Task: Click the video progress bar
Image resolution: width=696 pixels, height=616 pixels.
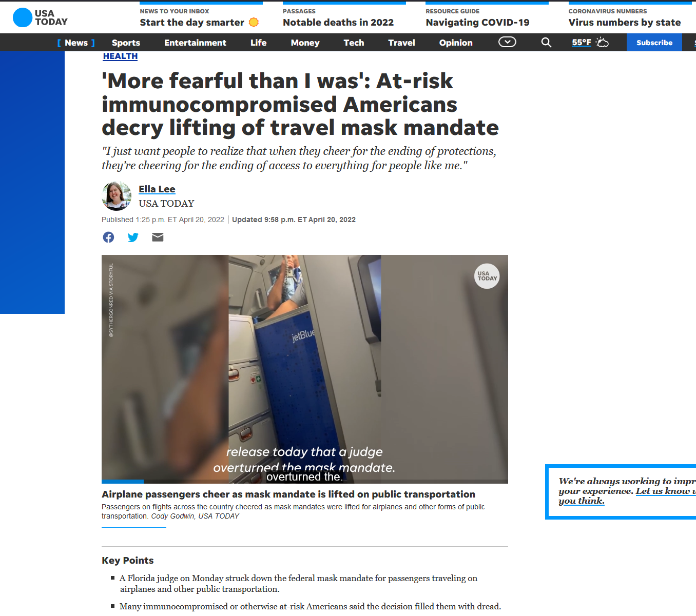Action: (305, 482)
